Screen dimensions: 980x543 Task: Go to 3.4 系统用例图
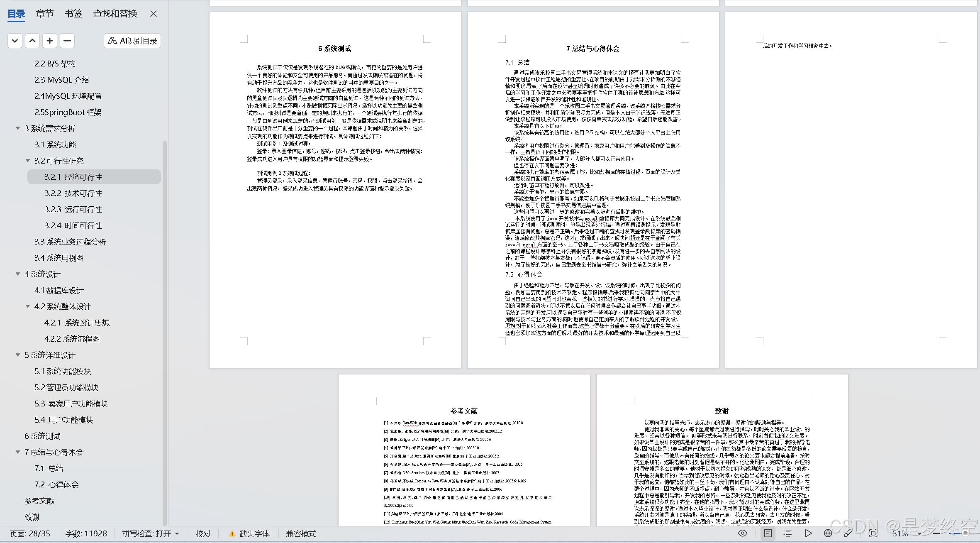[59, 258]
